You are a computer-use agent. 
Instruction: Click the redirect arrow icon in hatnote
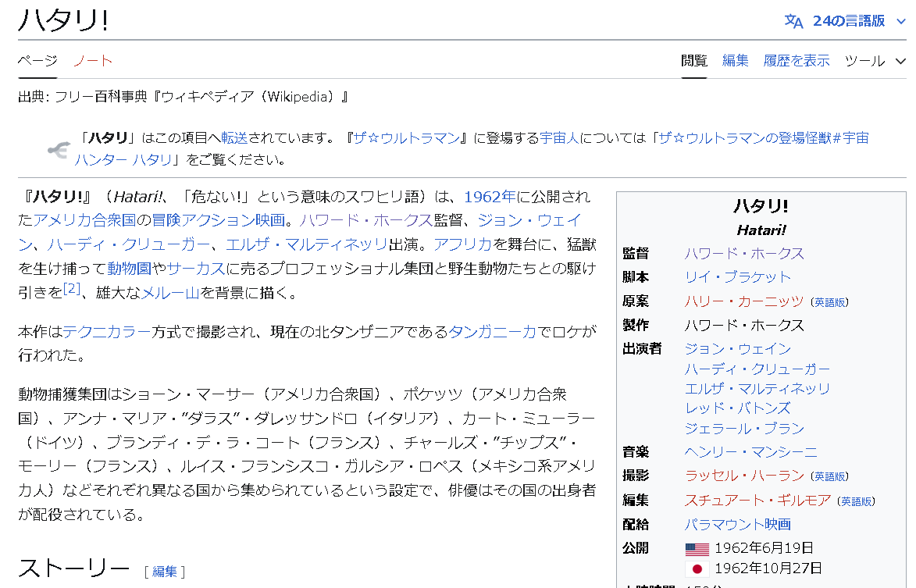(59, 150)
